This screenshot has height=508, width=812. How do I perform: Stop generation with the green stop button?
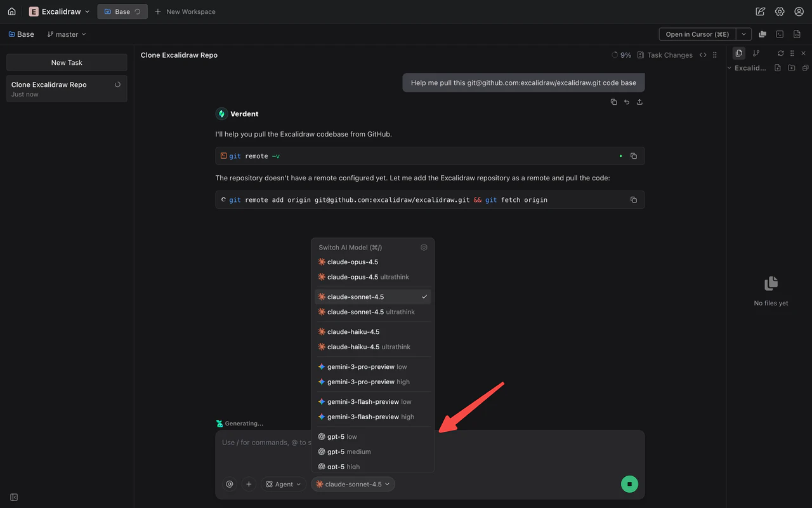pyautogui.click(x=629, y=484)
